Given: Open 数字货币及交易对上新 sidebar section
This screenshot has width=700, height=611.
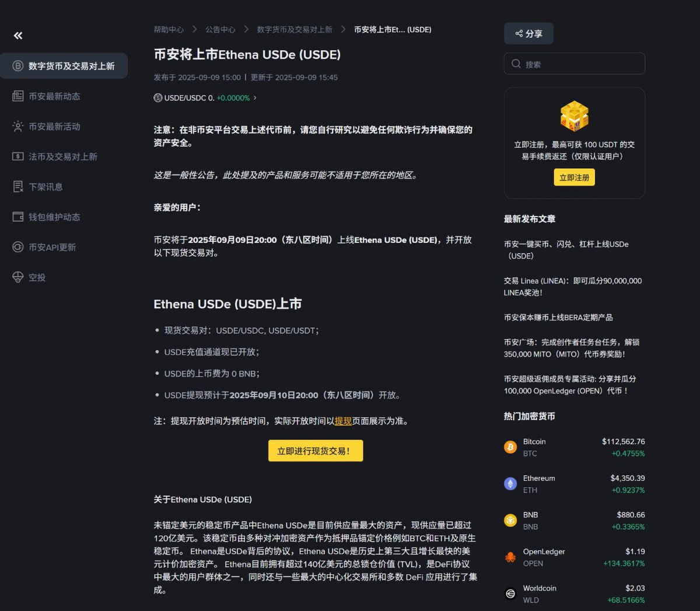Looking at the screenshot, I should (64, 66).
